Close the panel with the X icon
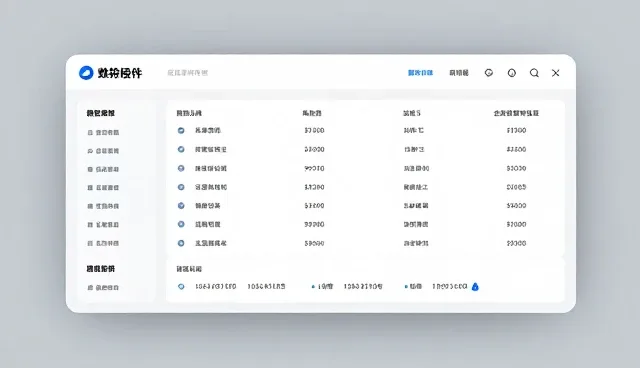The width and height of the screenshot is (640, 368). 556,73
